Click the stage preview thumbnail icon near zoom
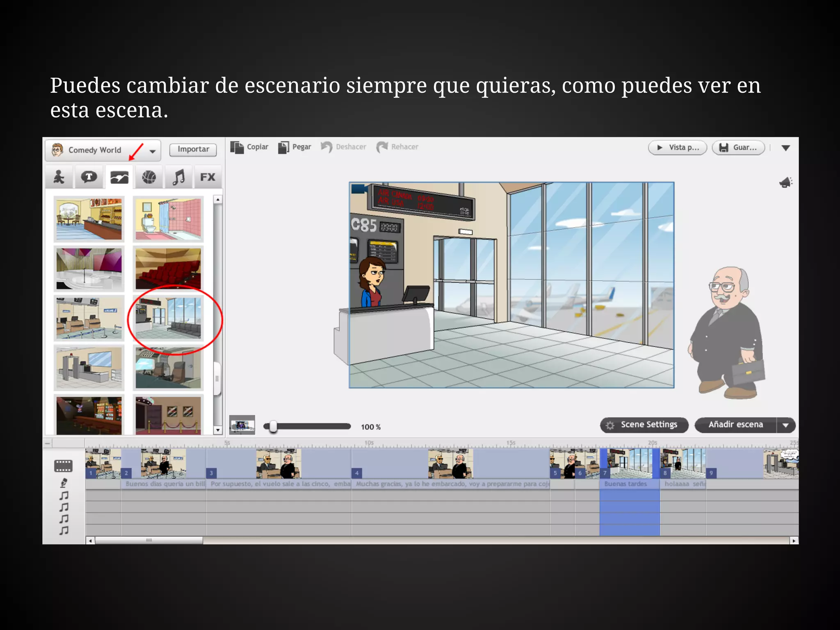 [242, 425]
